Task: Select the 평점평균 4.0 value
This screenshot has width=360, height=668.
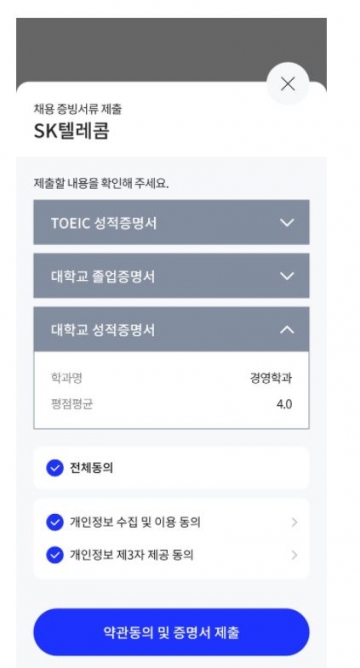Action: click(284, 404)
